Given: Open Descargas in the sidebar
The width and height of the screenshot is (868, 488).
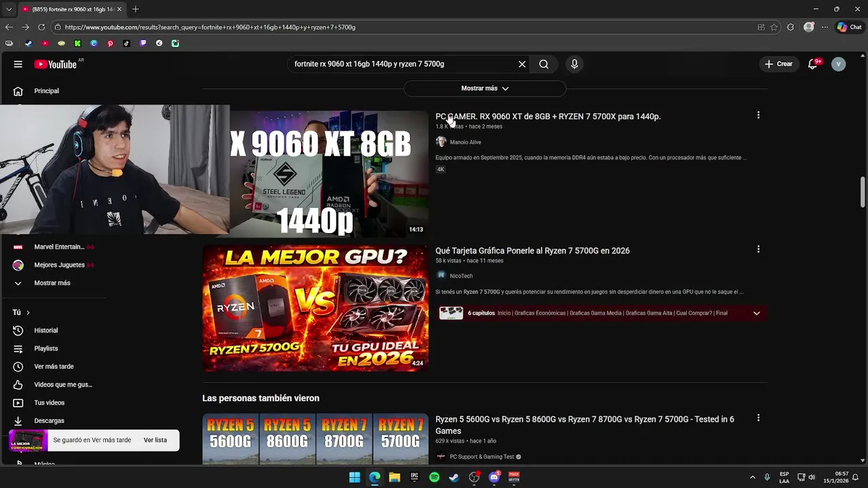Looking at the screenshot, I should 50,421.
